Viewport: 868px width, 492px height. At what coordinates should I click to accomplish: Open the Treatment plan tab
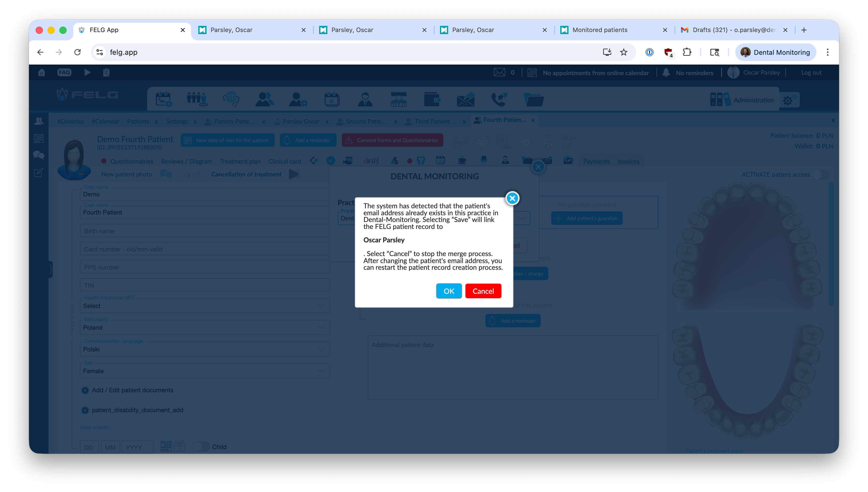coord(240,161)
